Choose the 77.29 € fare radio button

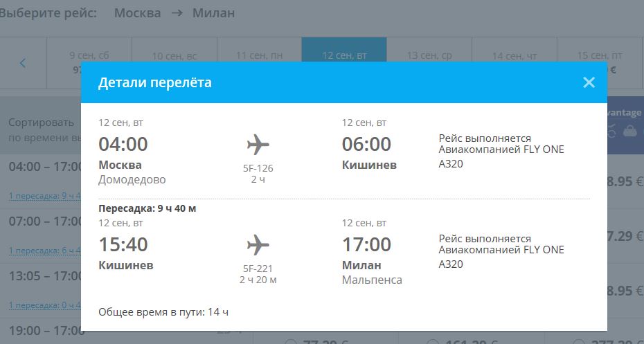(x=290, y=341)
